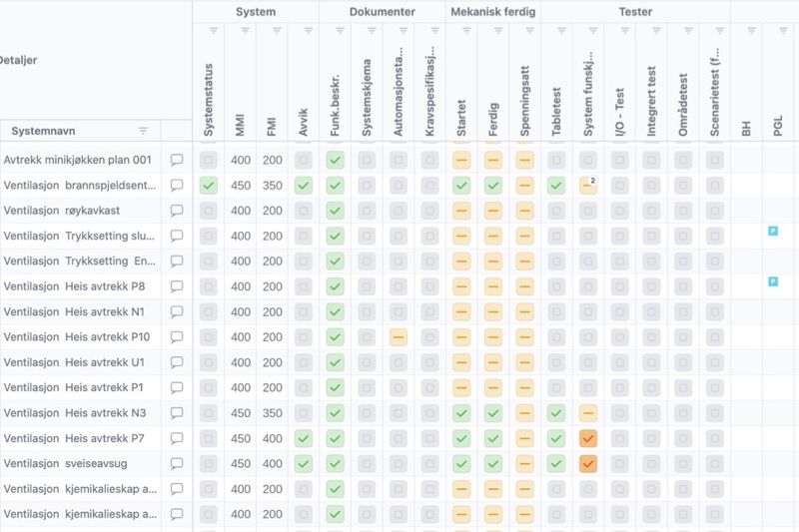Open filter for Avvik column

309,31
